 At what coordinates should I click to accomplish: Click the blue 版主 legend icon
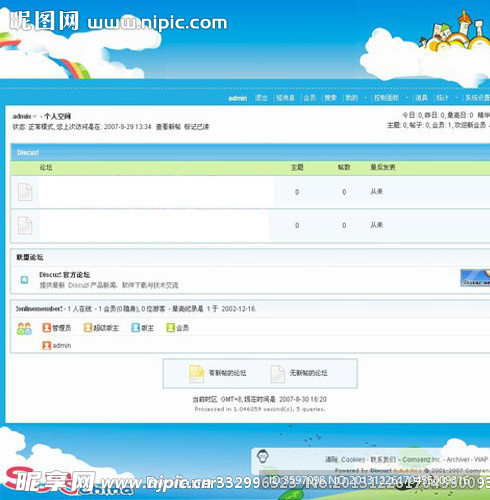[x=135, y=328]
